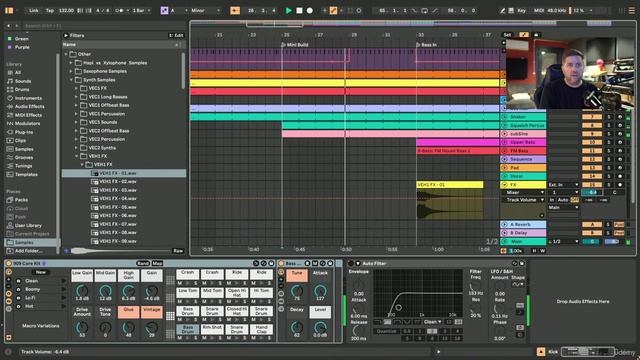This screenshot has width=640, height=360.
Task: Toggle the Key map mode button
Action: click(521, 11)
